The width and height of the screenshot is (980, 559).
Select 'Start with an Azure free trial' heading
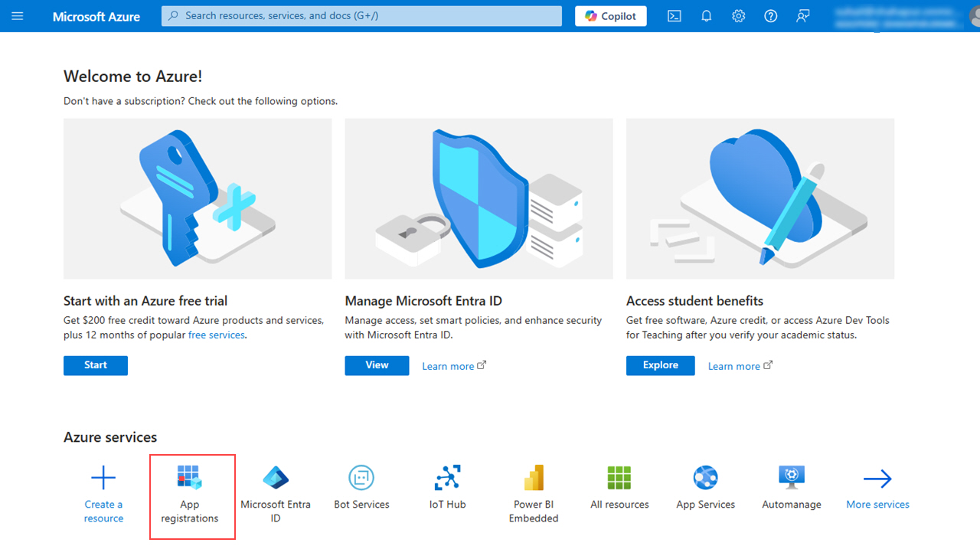[x=145, y=301]
